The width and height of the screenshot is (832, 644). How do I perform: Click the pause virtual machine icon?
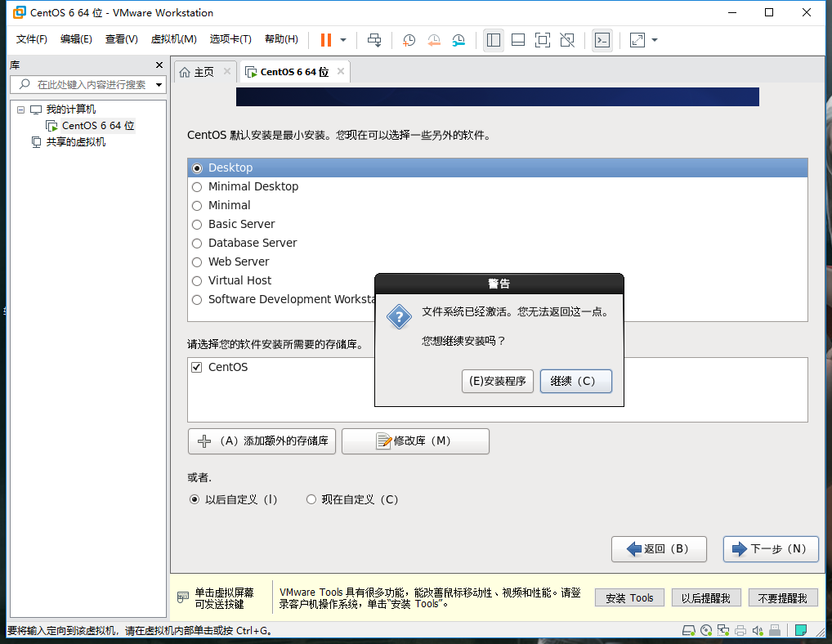pos(326,40)
